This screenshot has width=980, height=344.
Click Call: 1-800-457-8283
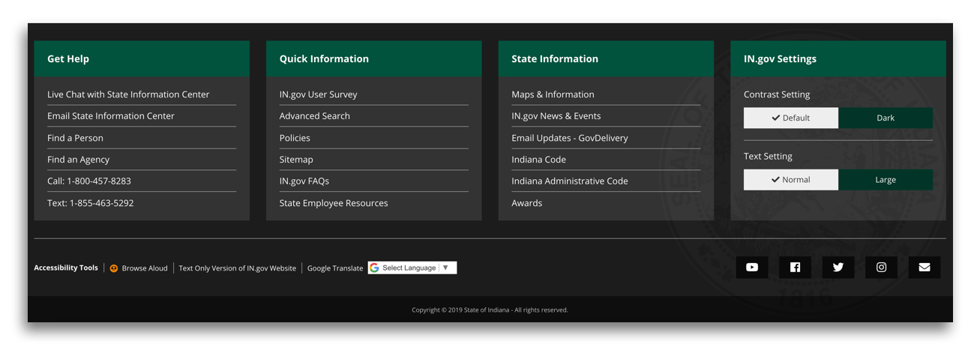(x=89, y=181)
